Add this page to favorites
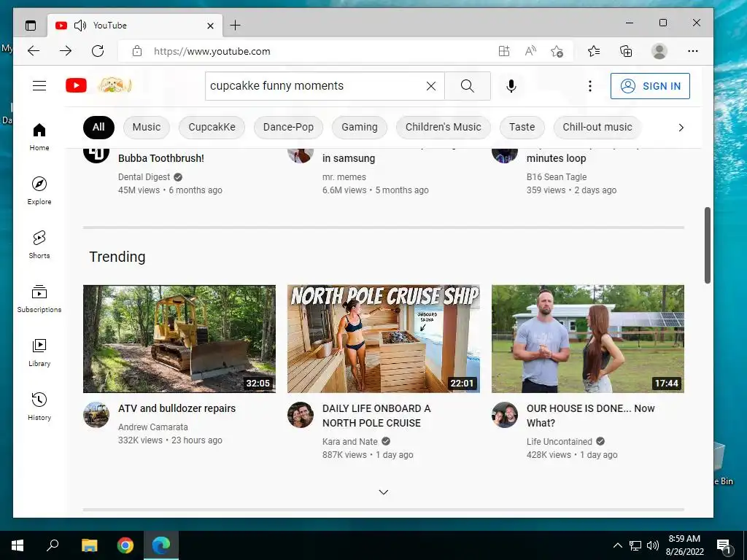Screen dimensions: 747x560 click(x=557, y=51)
